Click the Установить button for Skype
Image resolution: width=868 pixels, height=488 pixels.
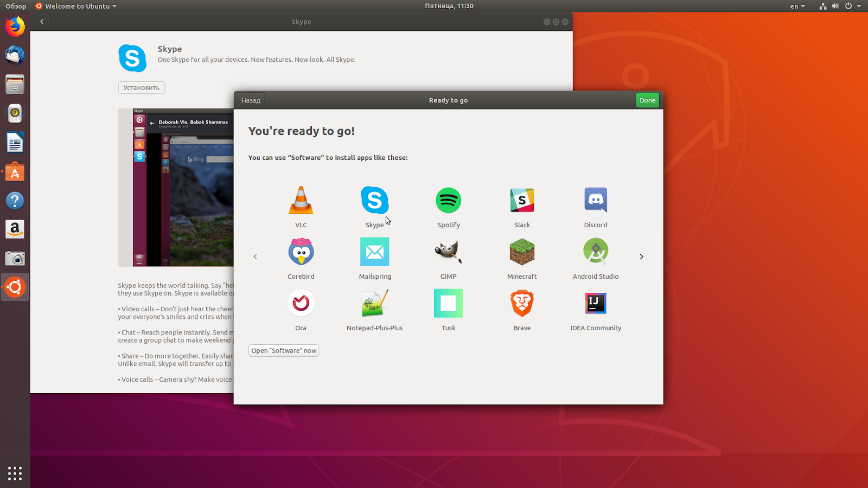142,87
